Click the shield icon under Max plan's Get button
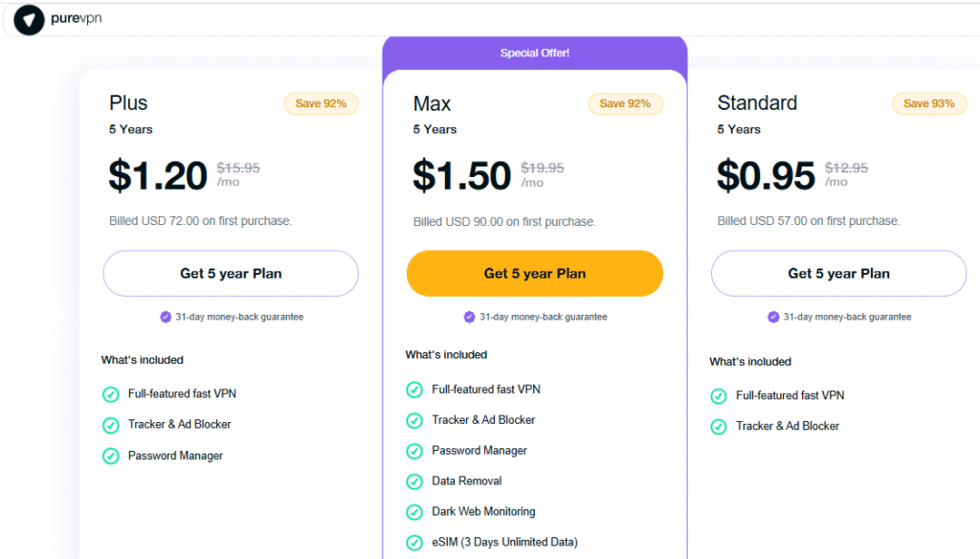Image resolution: width=980 pixels, height=559 pixels. coord(469,317)
